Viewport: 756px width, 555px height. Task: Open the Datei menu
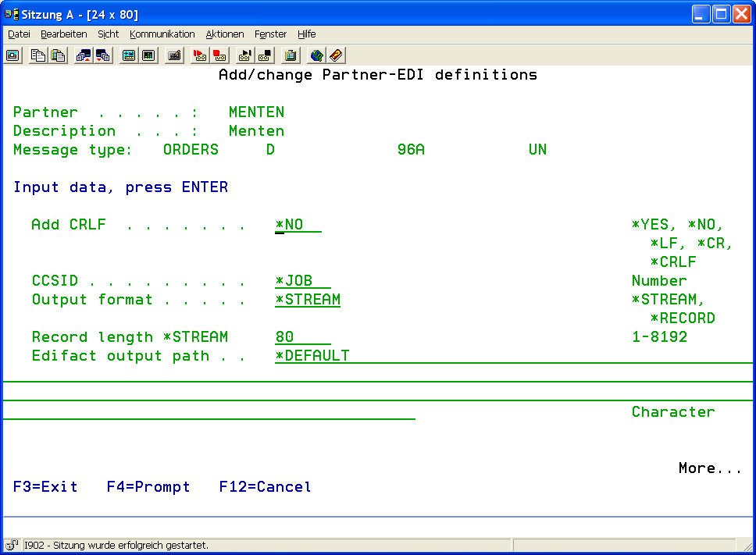(x=19, y=34)
